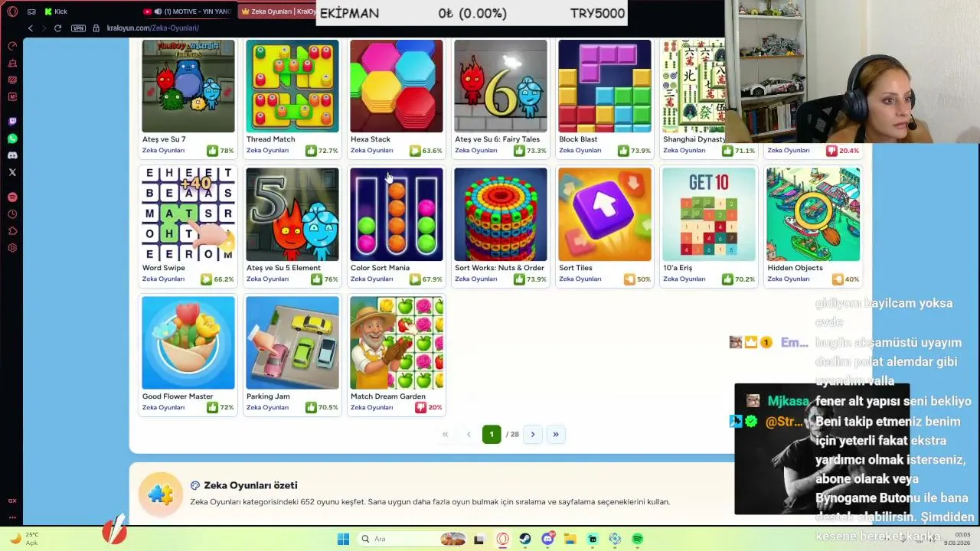Open Discord from the taskbar

coord(548,539)
